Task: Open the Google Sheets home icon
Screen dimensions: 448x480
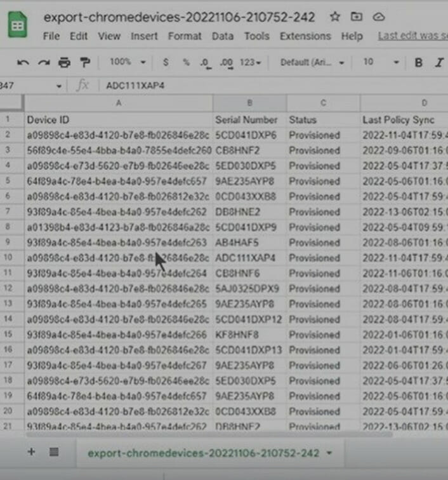Action: click(17, 25)
